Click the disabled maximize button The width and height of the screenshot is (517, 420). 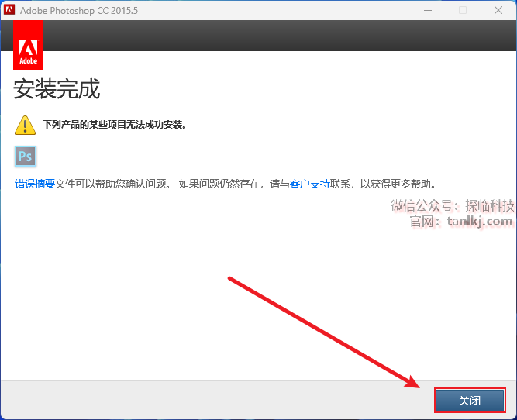coord(463,10)
